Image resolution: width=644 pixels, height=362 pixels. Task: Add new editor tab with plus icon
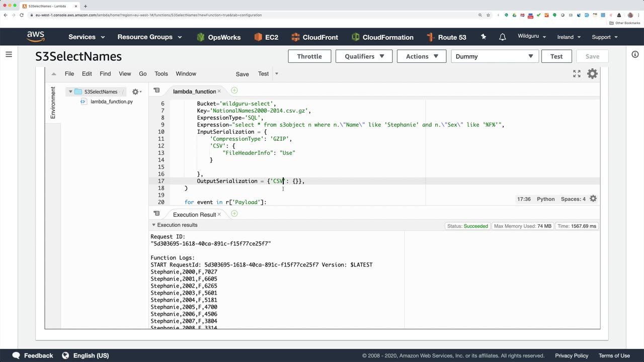pos(234,90)
